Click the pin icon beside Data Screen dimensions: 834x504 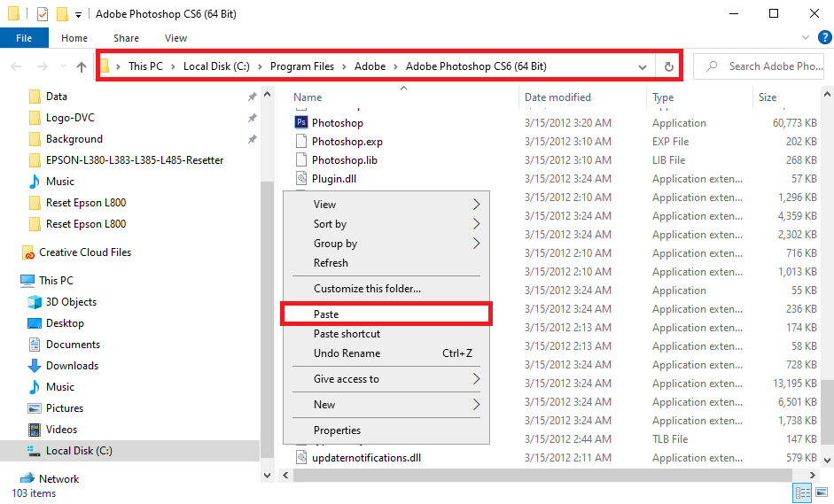click(252, 97)
